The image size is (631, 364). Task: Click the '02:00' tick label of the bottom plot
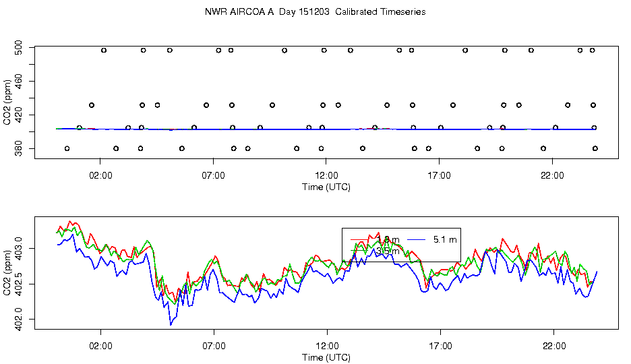100,346
